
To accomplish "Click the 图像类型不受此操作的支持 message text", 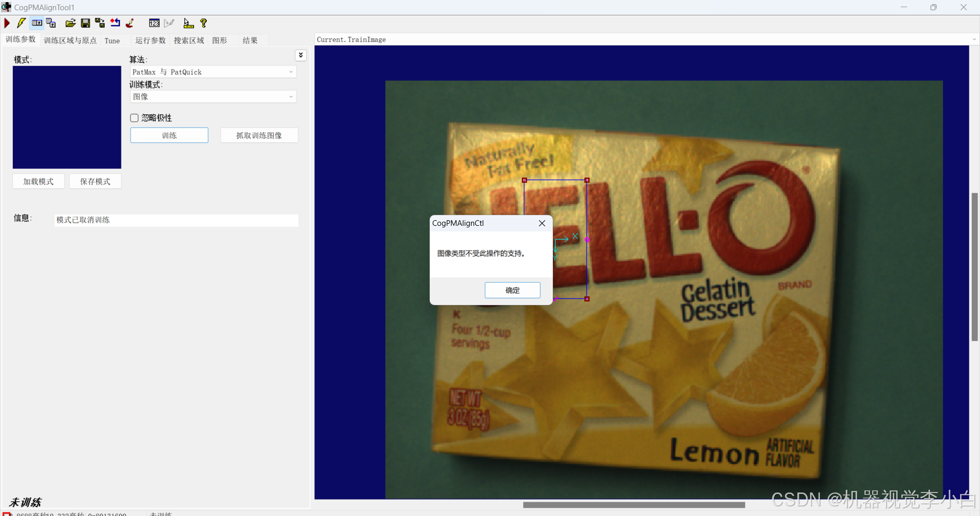I will pyautogui.click(x=481, y=253).
